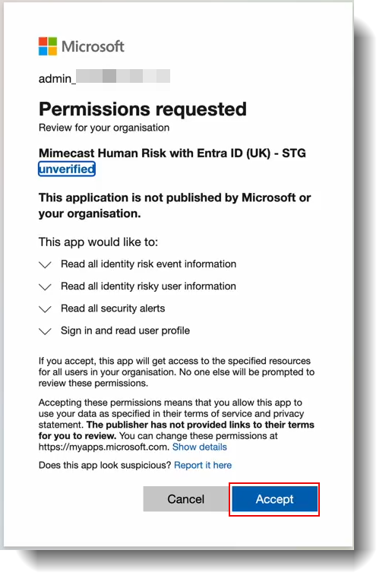
Task: Select "Sign in and read user profile" text
Action: tap(125, 330)
